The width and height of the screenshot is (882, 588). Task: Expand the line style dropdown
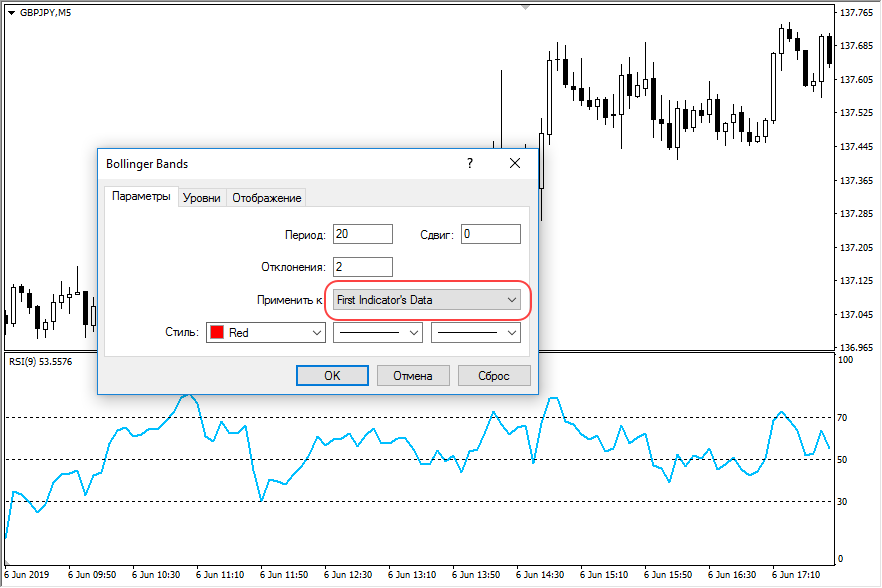(x=378, y=333)
